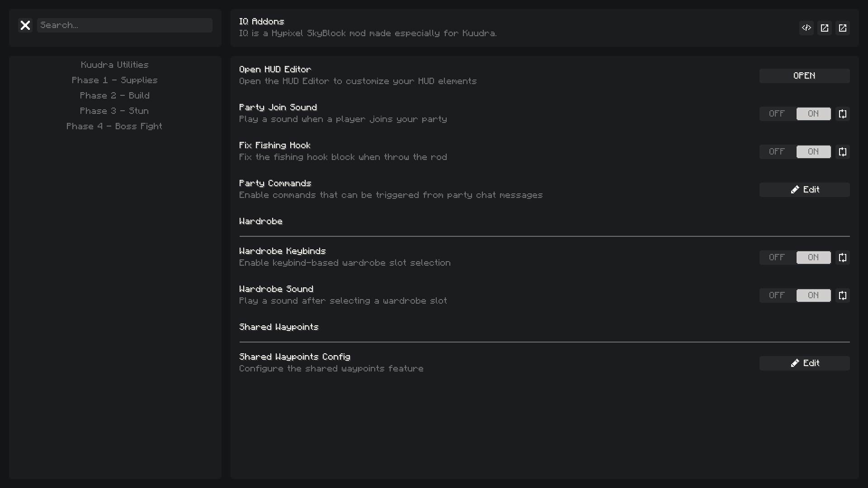The width and height of the screenshot is (868, 488).
Task: Open the external link icon beside code icon
Action: coord(825,28)
